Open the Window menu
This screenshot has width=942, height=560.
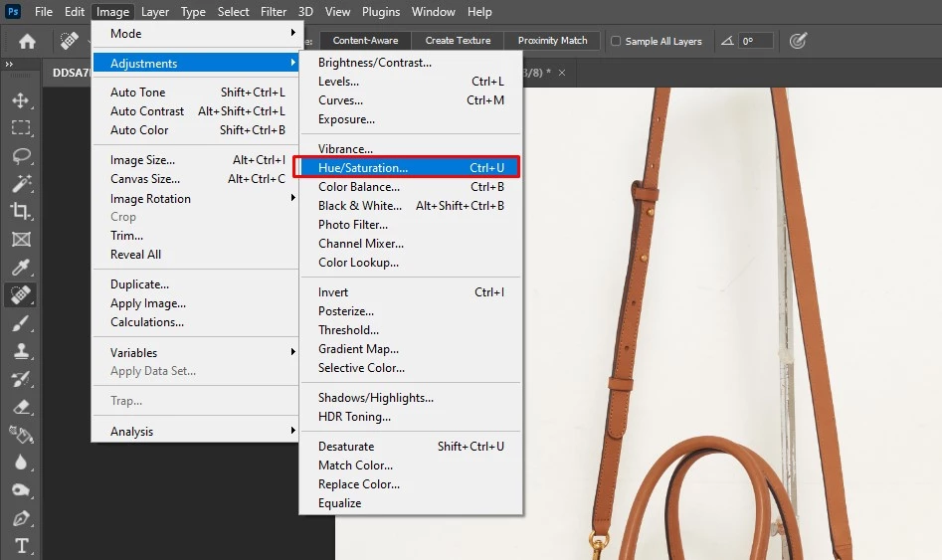433,11
